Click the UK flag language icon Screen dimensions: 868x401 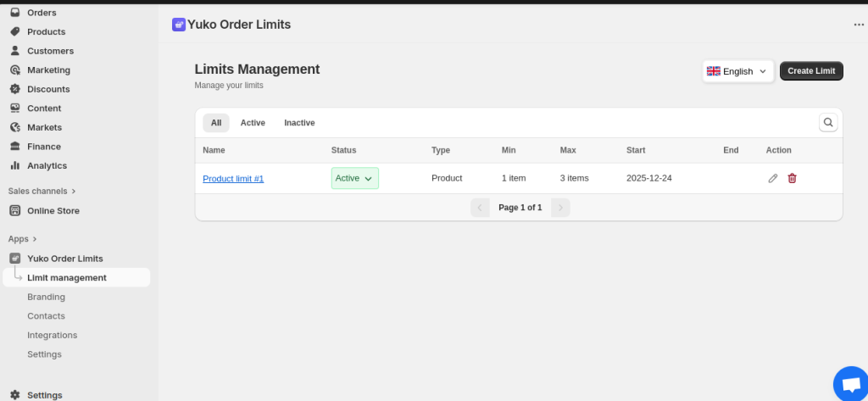[714, 71]
